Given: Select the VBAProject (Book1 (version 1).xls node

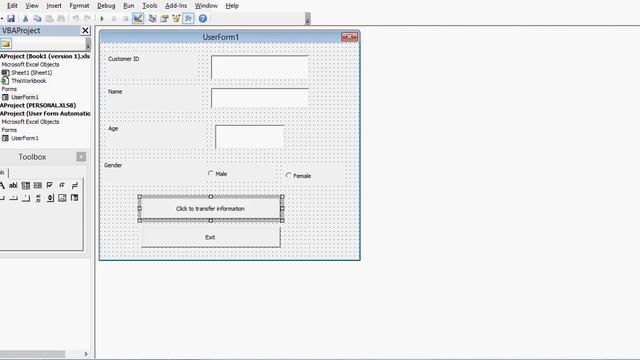Looking at the screenshot, I should pyautogui.click(x=45, y=56).
